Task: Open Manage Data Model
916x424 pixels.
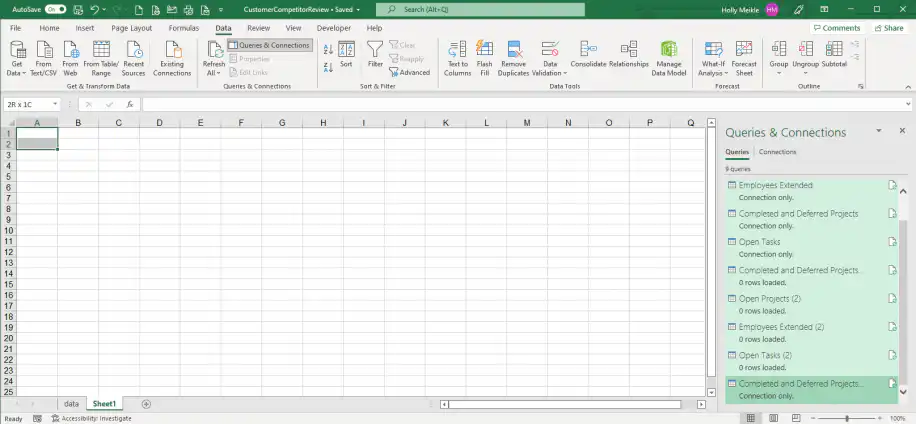Action: pyautogui.click(x=669, y=59)
